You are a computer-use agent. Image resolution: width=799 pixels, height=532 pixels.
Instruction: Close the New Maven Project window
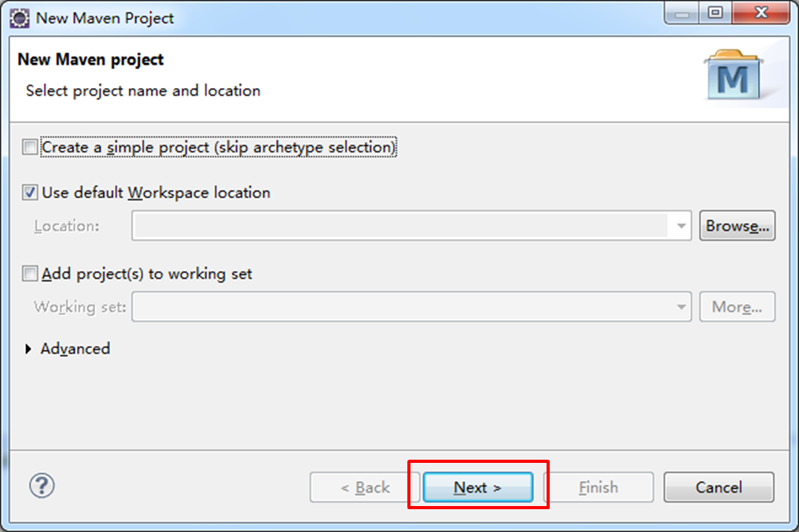click(x=761, y=13)
